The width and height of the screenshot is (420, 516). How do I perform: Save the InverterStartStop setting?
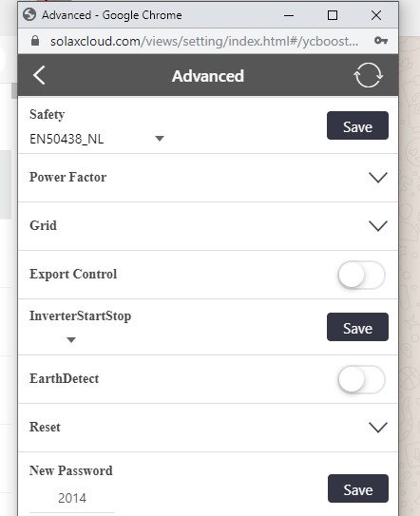pos(357,327)
